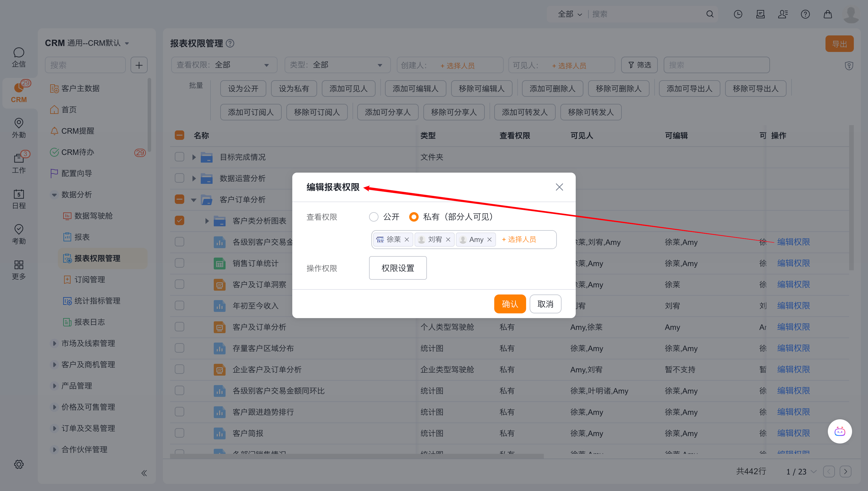Expand the 数据运营分析 folder row
868x491 pixels.
(194, 178)
